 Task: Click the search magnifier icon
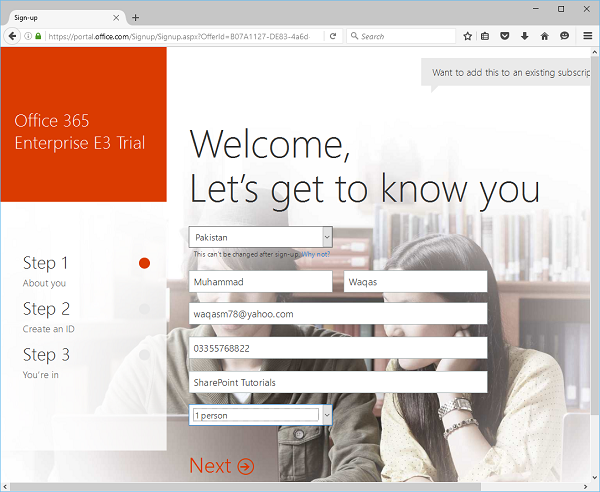tap(354, 36)
